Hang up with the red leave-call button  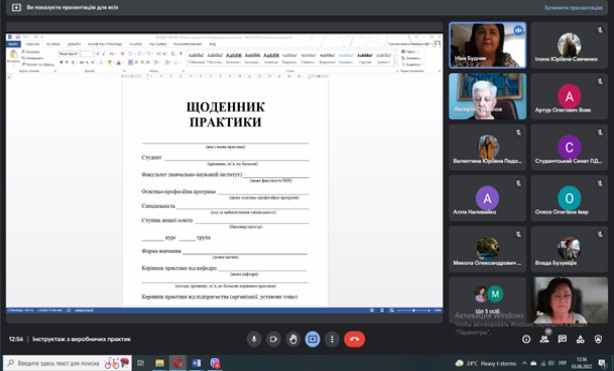click(x=354, y=339)
